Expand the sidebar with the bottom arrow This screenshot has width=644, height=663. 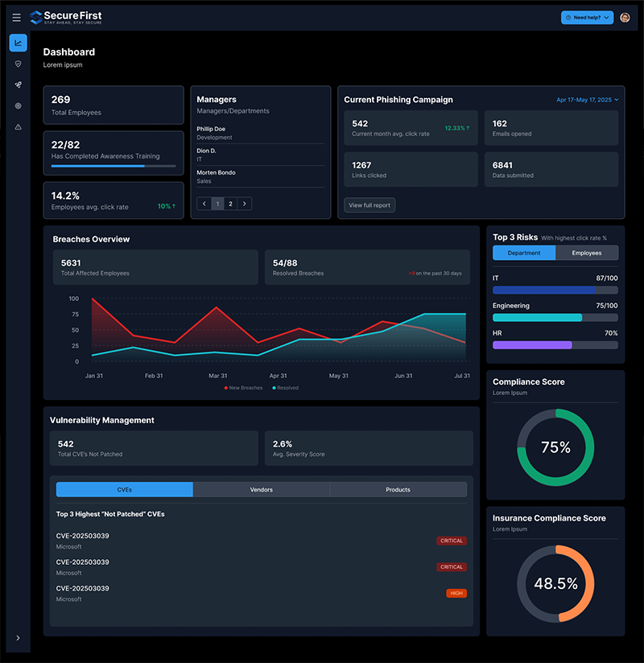click(18, 638)
